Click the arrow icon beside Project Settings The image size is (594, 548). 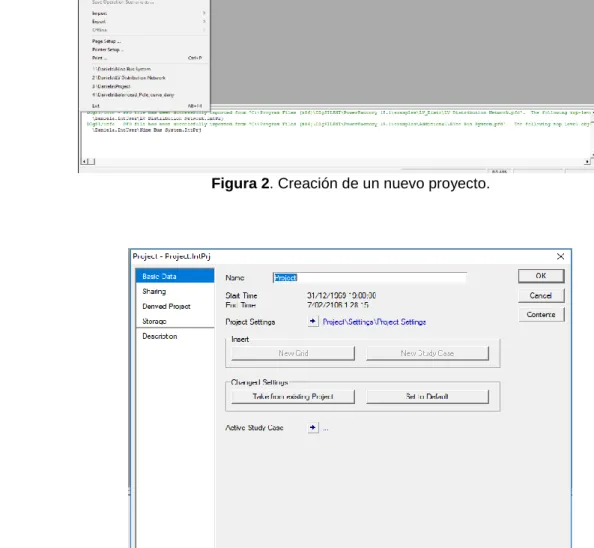313,322
